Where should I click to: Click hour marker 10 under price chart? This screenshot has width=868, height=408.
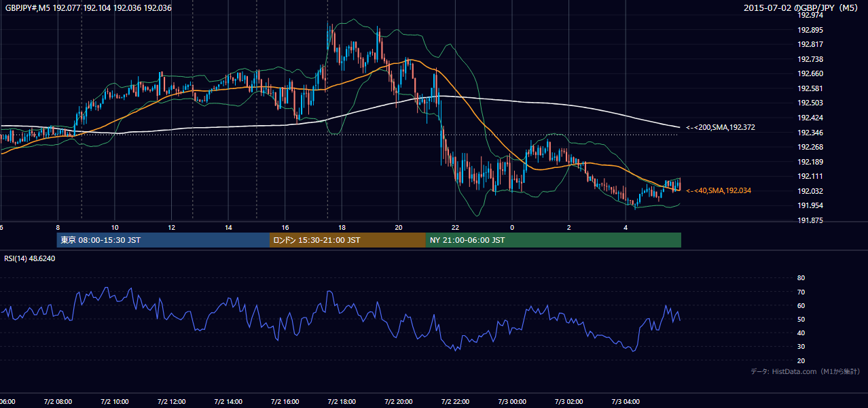coord(115,228)
